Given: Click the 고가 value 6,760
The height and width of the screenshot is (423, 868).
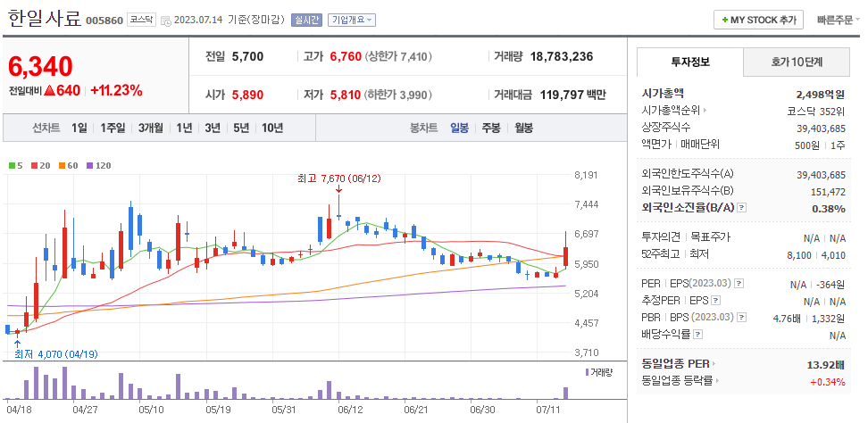Looking at the screenshot, I should coord(346,56).
